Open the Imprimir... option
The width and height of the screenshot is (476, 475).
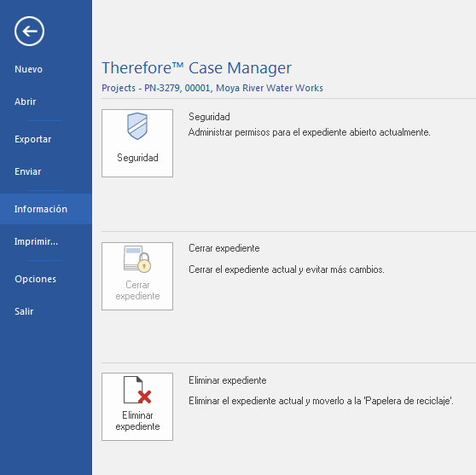pos(36,241)
